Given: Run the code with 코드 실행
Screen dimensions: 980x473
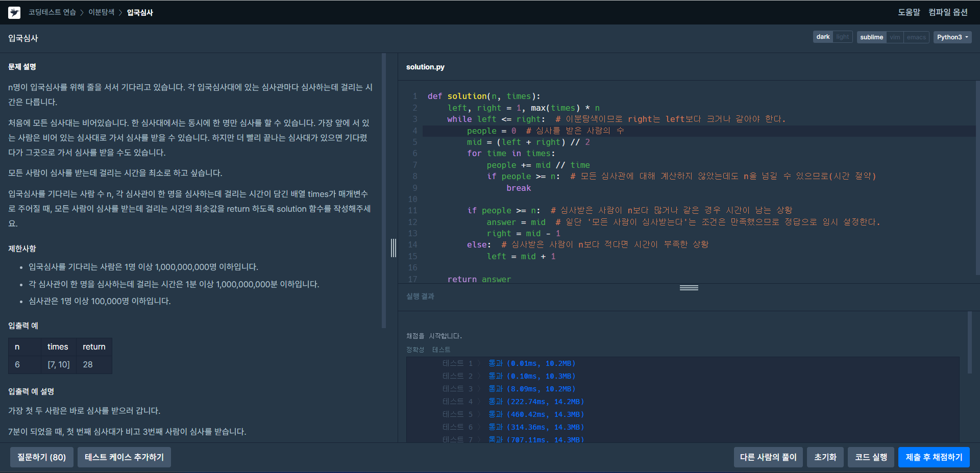Looking at the screenshot, I should [x=871, y=457].
